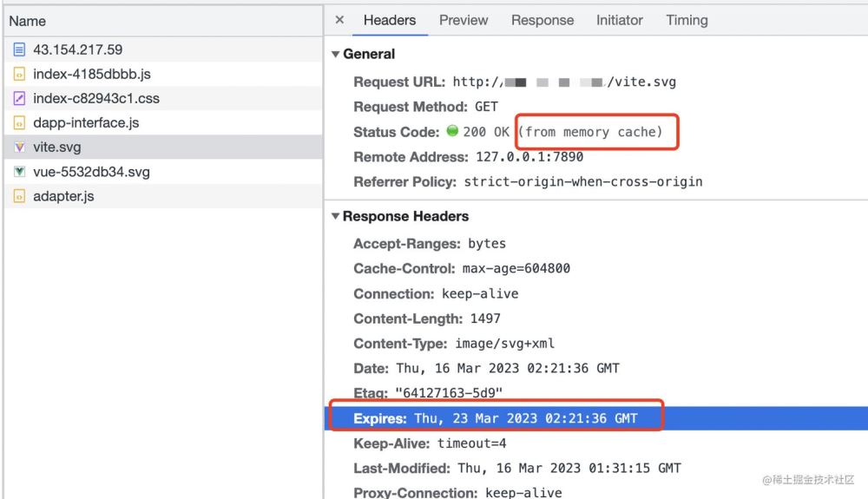This screenshot has width=868, height=499.
Task: Click the Request Method GET value
Action: [486, 107]
